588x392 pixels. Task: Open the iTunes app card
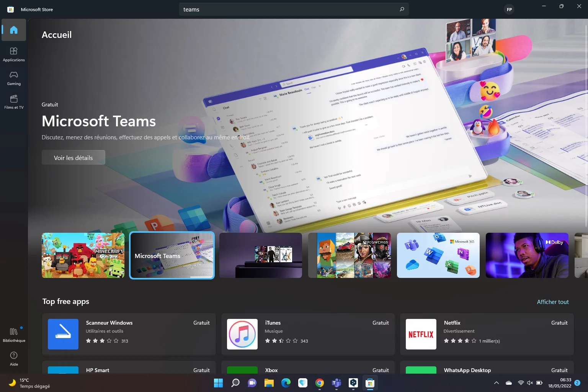tap(308, 334)
